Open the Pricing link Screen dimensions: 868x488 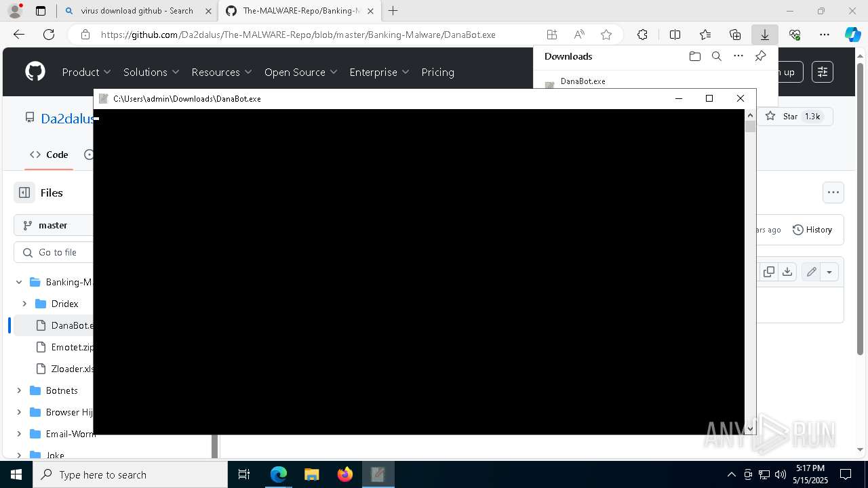437,72
